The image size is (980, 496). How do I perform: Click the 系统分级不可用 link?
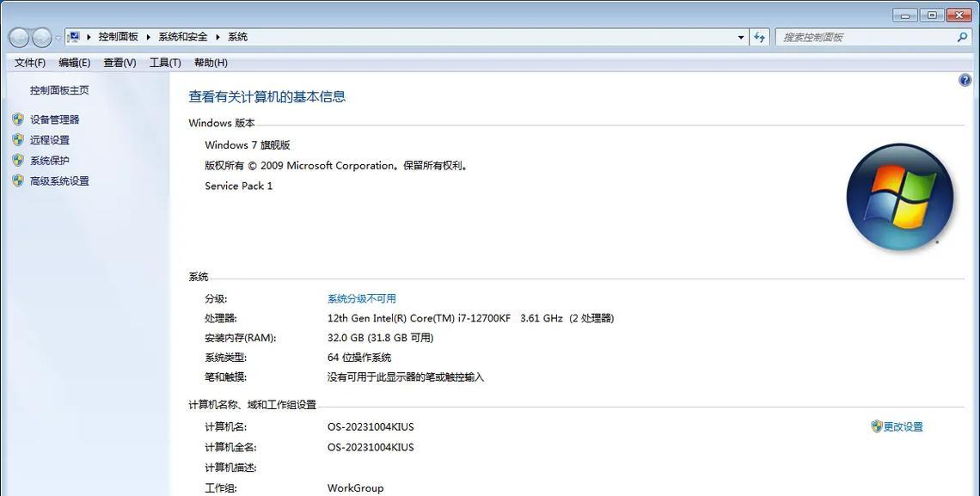tap(362, 298)
